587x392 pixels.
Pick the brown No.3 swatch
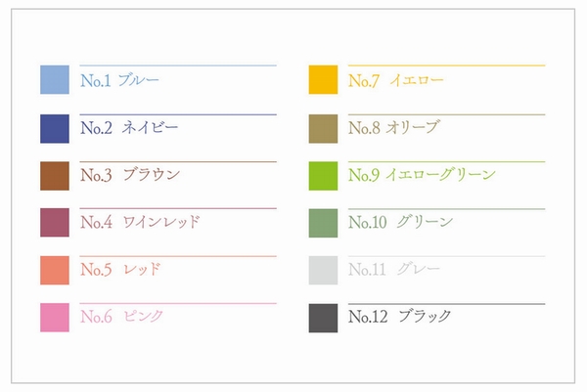tap(54, 176)
